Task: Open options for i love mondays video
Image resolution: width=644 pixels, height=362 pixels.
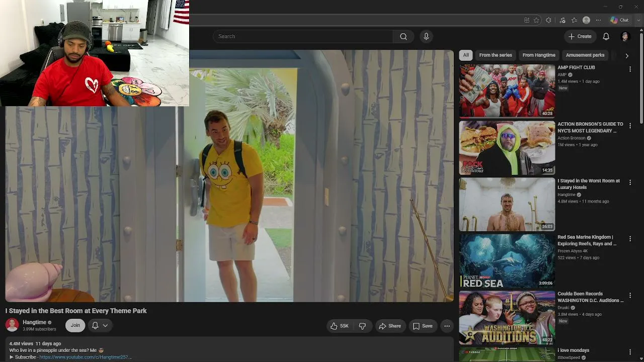Action: [x=630, y=352]
